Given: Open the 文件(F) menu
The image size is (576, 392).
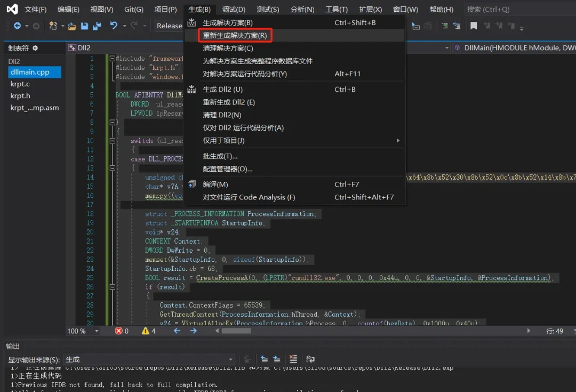Looking at the screenshot, I should tap(36, 9).
